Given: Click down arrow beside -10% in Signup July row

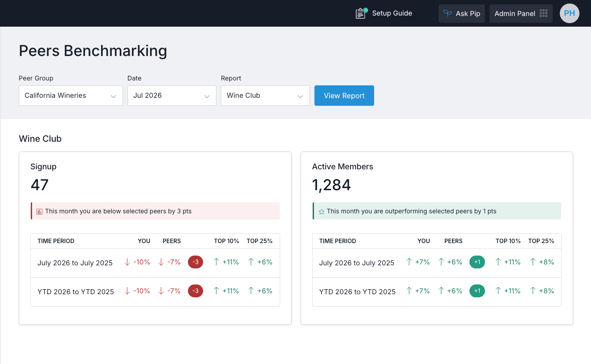Looking at the screenshot, I should 127,262.
